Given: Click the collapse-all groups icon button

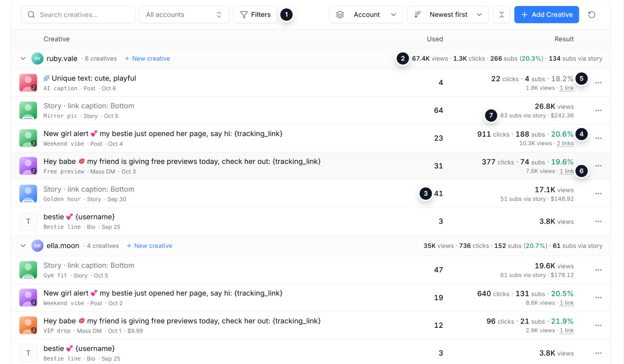Looking at the screenshot, I should (x=501, y=15).
